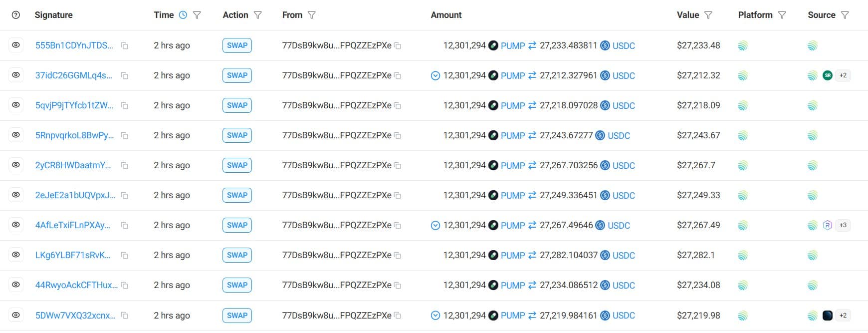The image size is (868, 333).
Task: Click the PUMP token icon in the first row
Action: [x=493, y=45]
